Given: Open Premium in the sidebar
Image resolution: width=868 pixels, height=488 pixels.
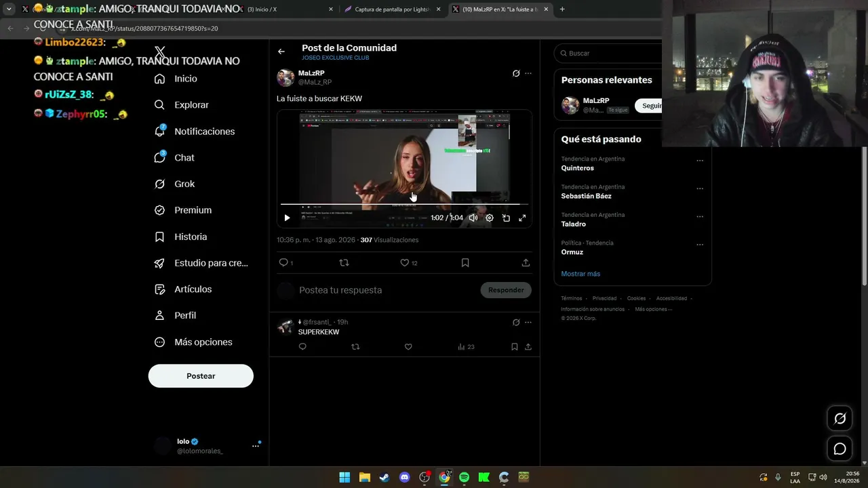Looking at the screenshot, I should 183,210.
